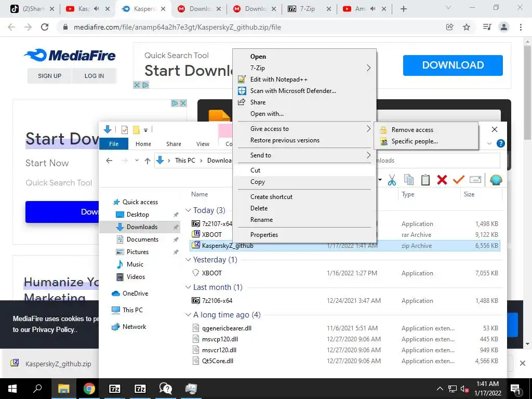The width and height of the screenshot is (532, 399).
Task: Choose Edit with Notepad++ in context menu
Action: coord(304,79)
